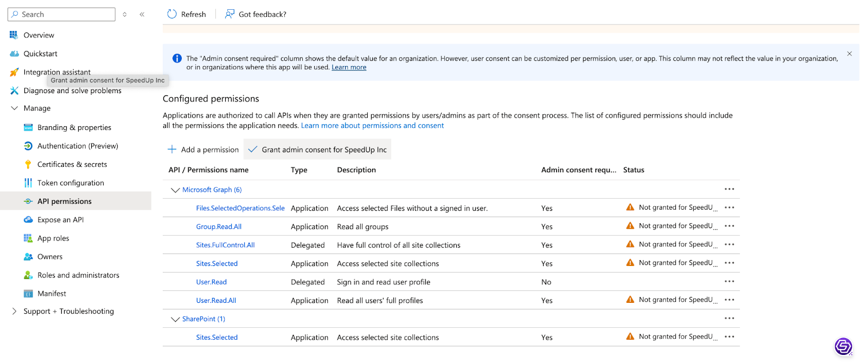
Task: Open Learn more about permissions and consent
Action: 372,126
